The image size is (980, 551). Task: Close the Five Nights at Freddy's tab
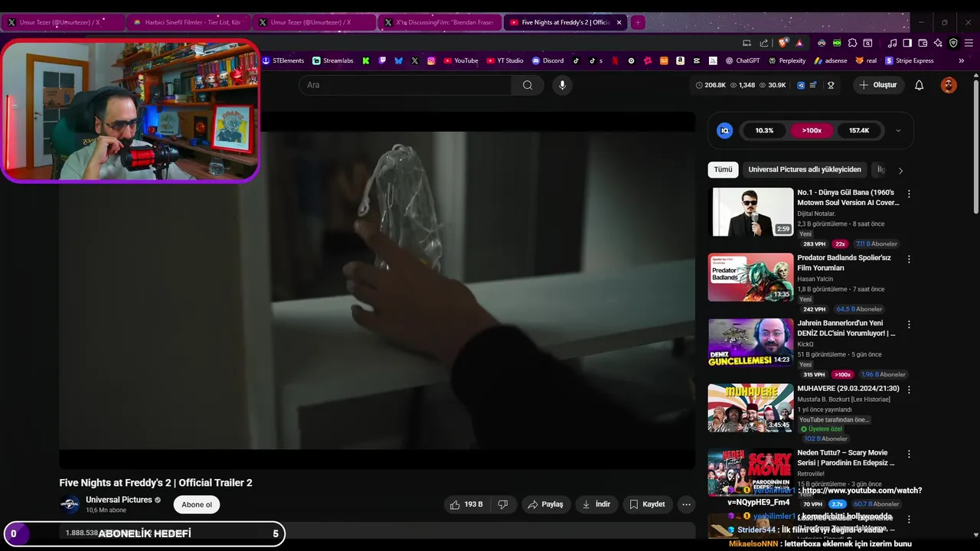click(619, 22)
